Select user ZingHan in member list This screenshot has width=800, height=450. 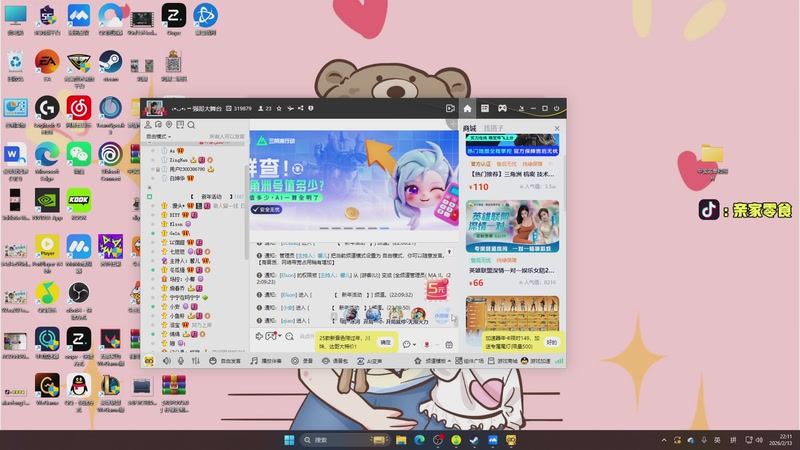179,160
